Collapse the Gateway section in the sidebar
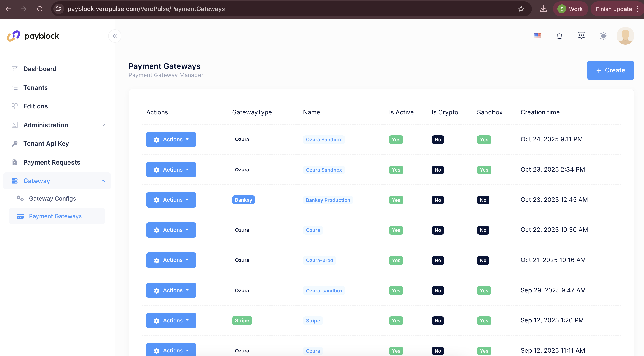This screenshot has height=356, width=644. tap(103, 181)
